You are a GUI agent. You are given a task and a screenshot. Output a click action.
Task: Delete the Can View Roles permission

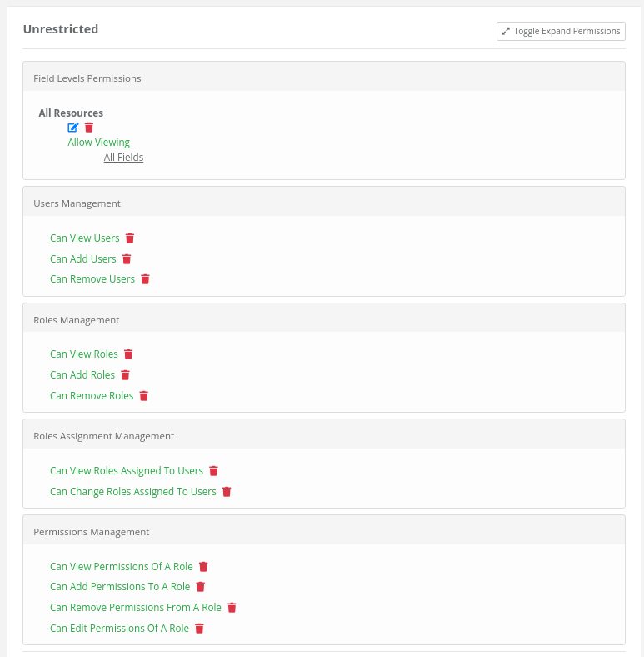coord(128,354)
